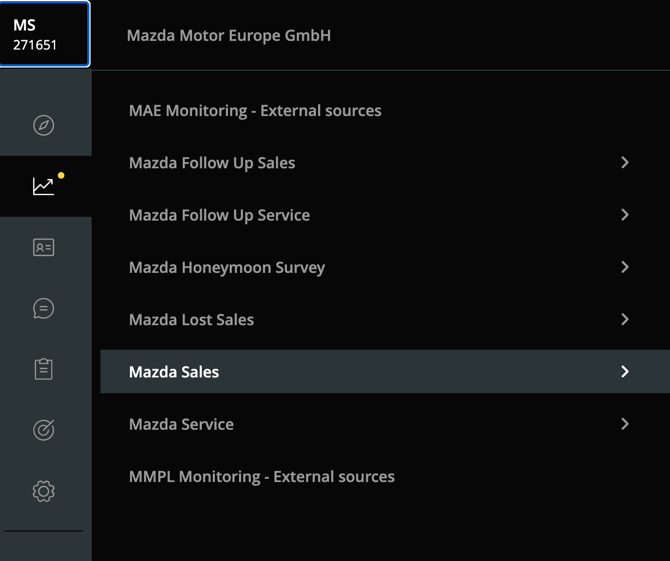Expand Mazda Honeymoon Survey chevron
This screenshot has height=561, width=670.
[625, 267]
